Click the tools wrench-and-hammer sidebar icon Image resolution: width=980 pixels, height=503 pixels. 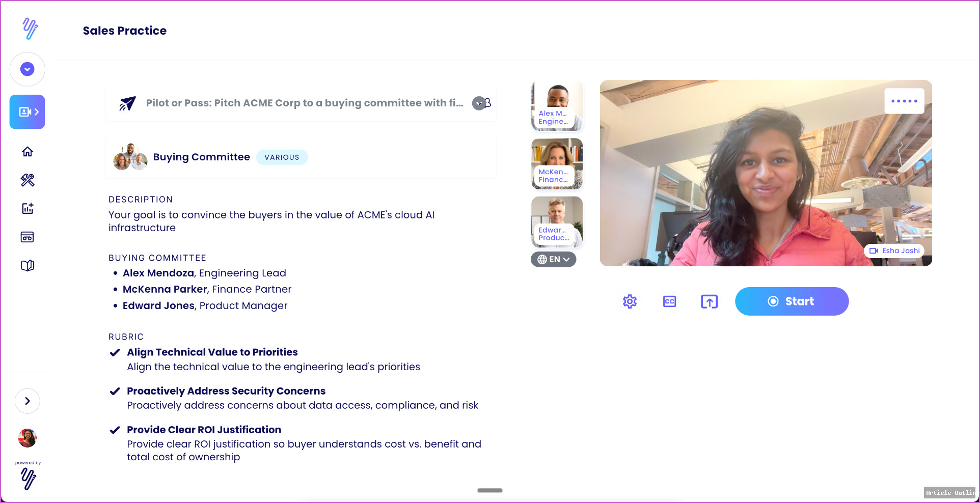28,180
